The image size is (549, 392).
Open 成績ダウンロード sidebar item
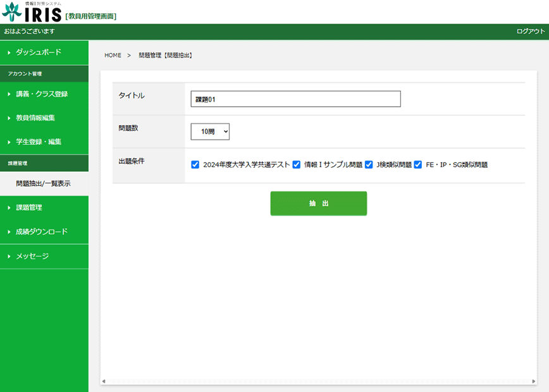click(44, 231)
